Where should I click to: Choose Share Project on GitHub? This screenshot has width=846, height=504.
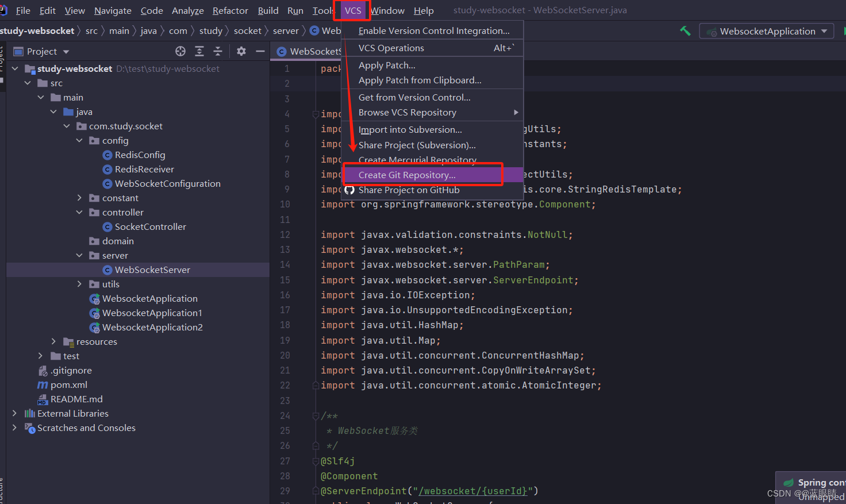pos(432,190)
